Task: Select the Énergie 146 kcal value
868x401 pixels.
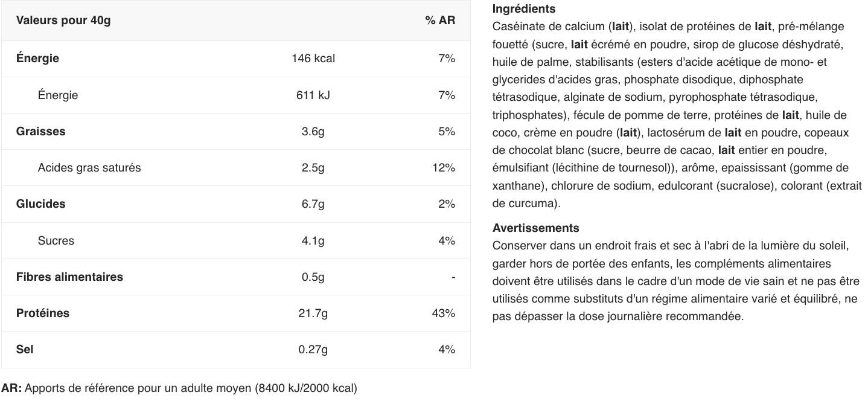Action: pos(313,59)
